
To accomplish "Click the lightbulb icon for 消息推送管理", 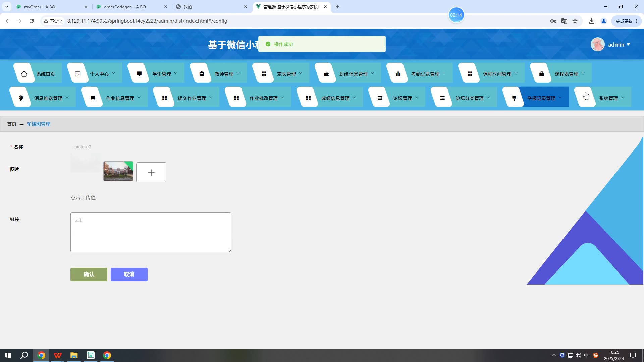I will pyautogui.click(x=21, y=98).
